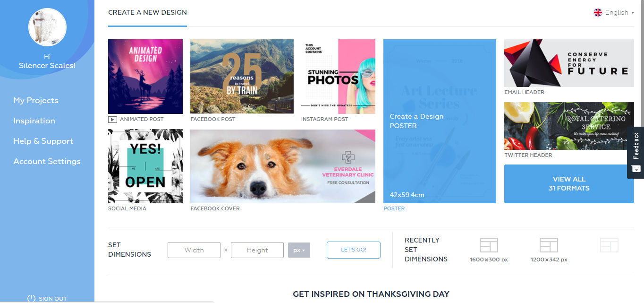644x303 pixels.
Task: Open My Projects in sidebar
Action: [36, 100]
